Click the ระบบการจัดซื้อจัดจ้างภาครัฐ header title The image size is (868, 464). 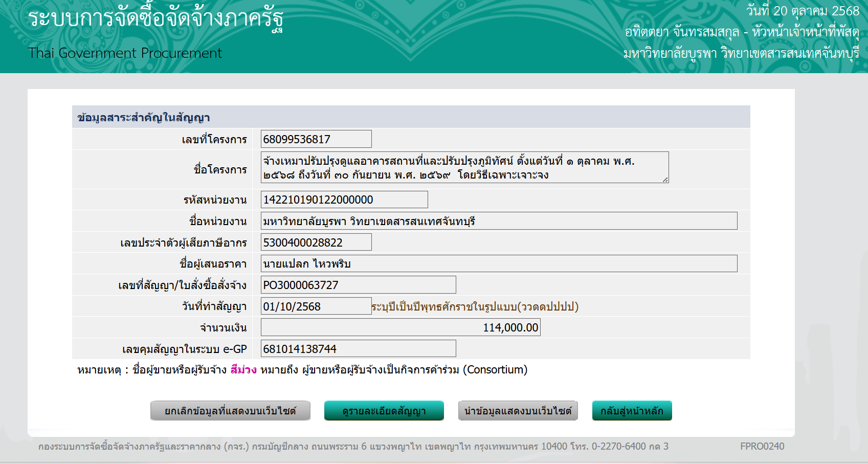[x=155, y=19]
